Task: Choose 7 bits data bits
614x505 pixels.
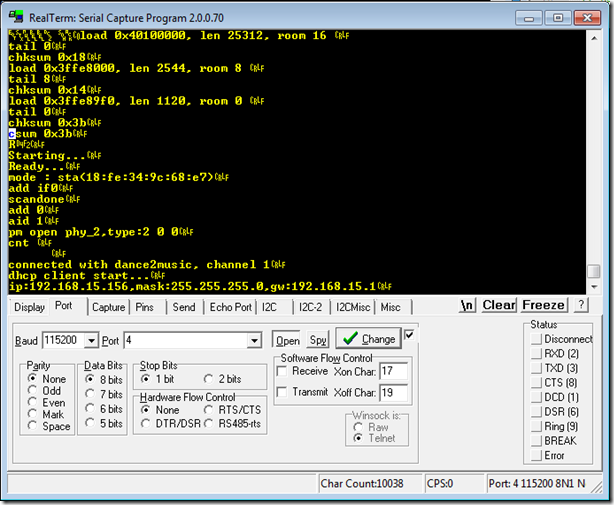Action: (90, 394)
